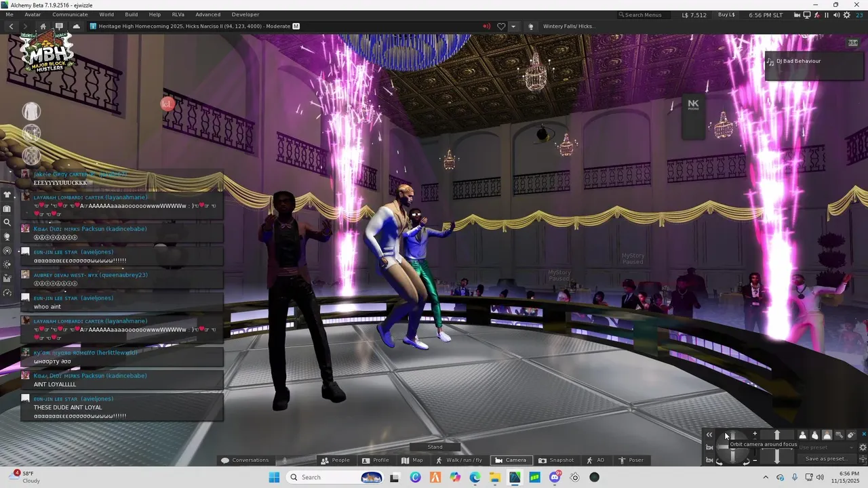
Task: Go back using the navigation back arrow
Action: [12, 26]
